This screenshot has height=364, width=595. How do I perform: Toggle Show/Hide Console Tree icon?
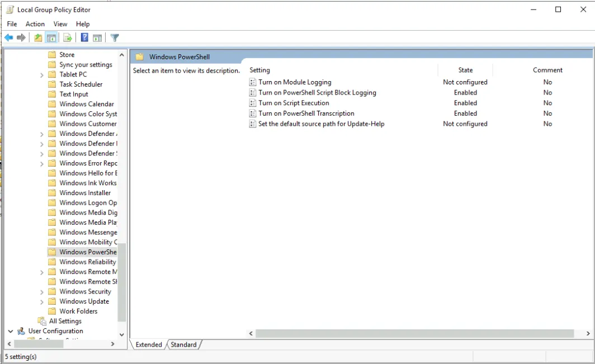[x=51, y=38]
